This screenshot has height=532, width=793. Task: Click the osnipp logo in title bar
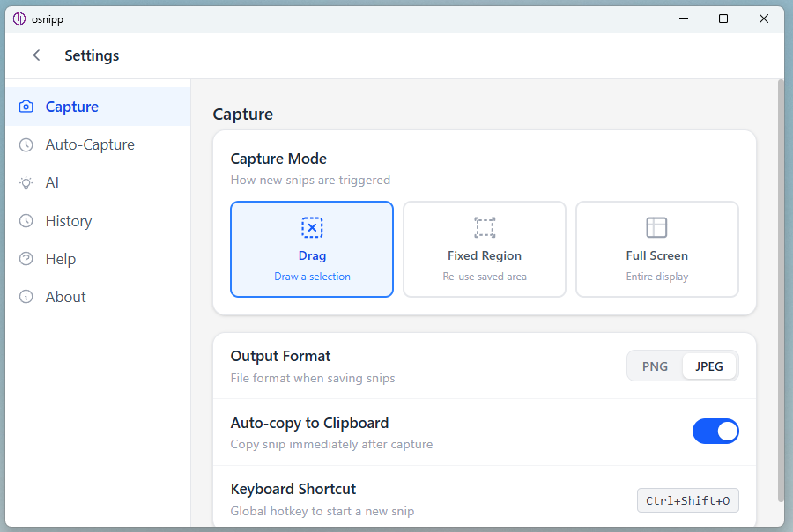(19, 18)
